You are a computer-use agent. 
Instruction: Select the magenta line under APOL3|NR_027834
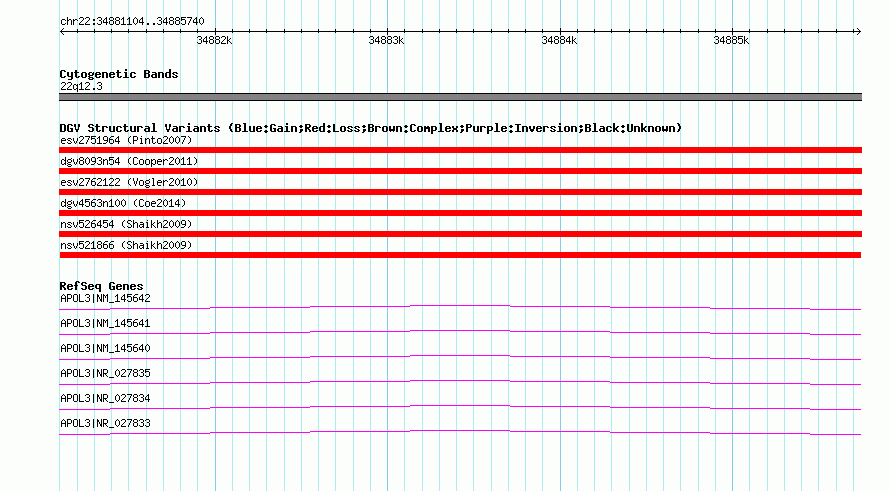(460, 408)
